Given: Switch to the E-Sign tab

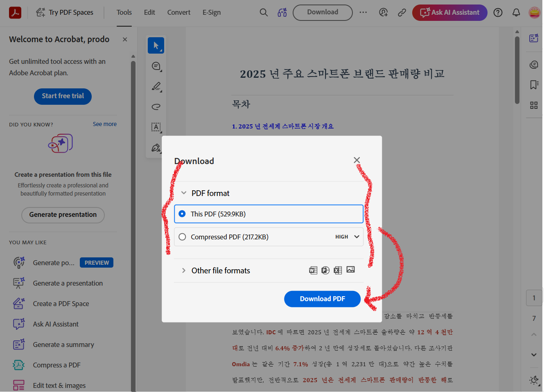Looking at the screenshot, I should [212, 12].
